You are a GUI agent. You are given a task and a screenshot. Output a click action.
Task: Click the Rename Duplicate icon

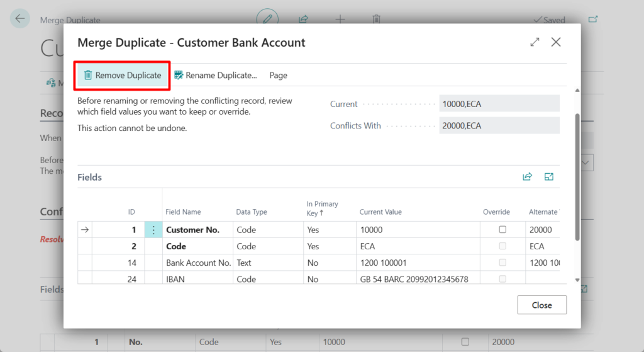(x=179, y=76)
